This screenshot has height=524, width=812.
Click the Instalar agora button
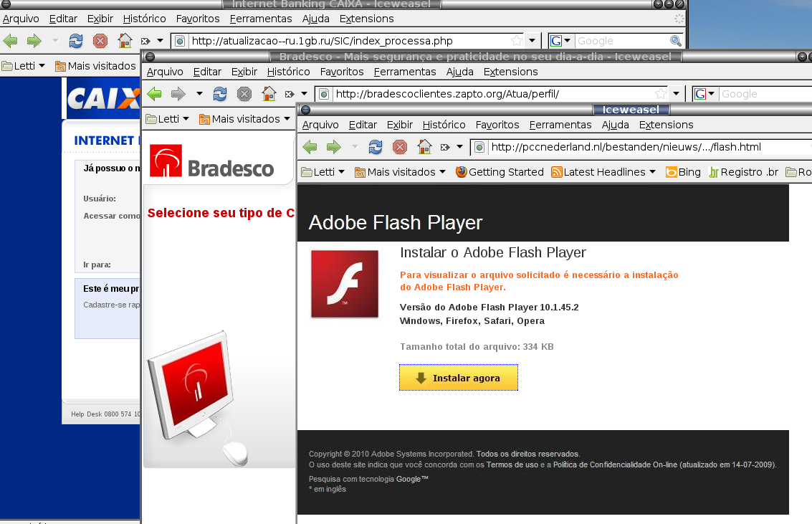[458, 378]
